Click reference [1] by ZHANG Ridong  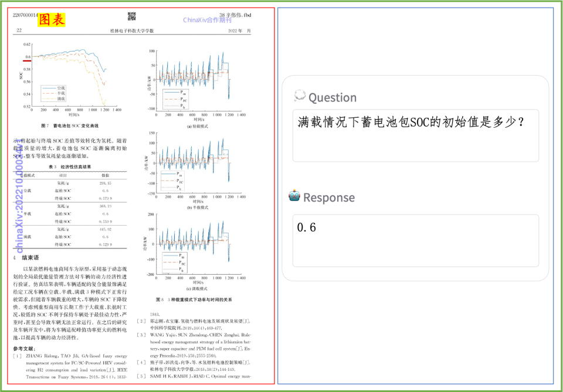click(x=70, y=366)
